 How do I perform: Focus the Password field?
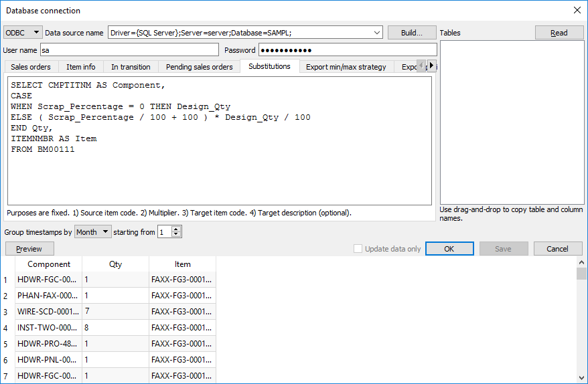click(x=348, y=50)
